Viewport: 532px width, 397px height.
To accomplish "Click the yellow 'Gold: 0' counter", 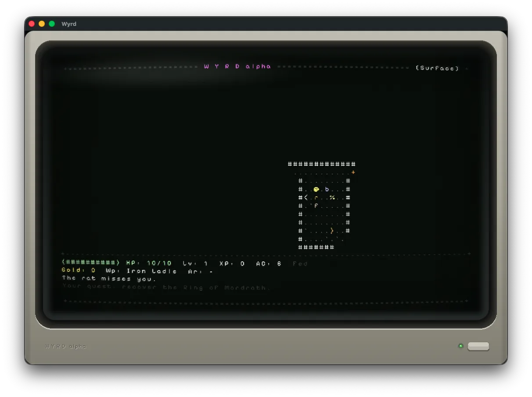I will coord(79,271).
